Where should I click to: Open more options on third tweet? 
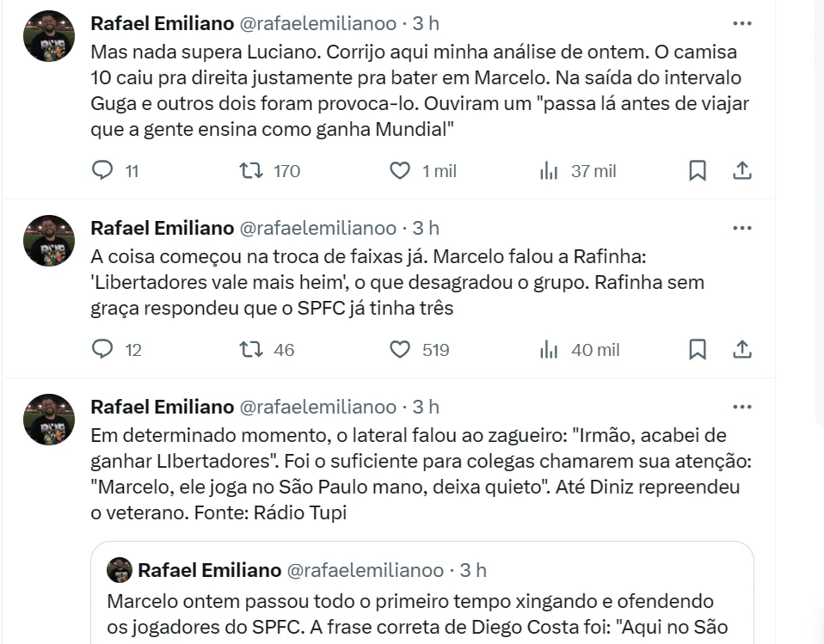click(x=741, y=407)
